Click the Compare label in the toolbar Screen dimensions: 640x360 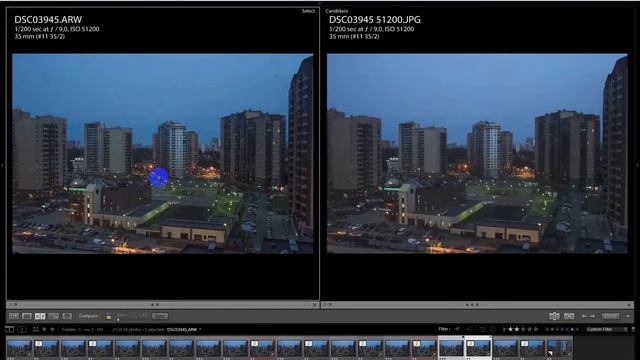point(88,316)
